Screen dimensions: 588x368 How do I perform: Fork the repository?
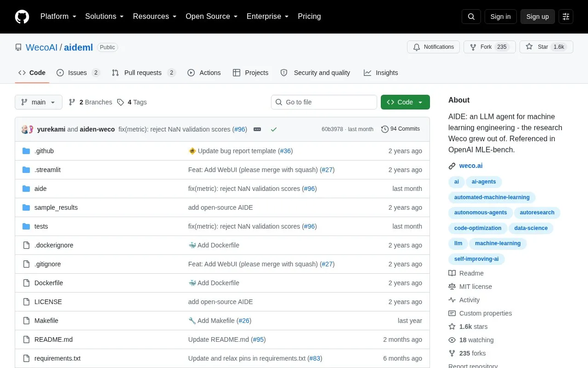click(489, 47)
